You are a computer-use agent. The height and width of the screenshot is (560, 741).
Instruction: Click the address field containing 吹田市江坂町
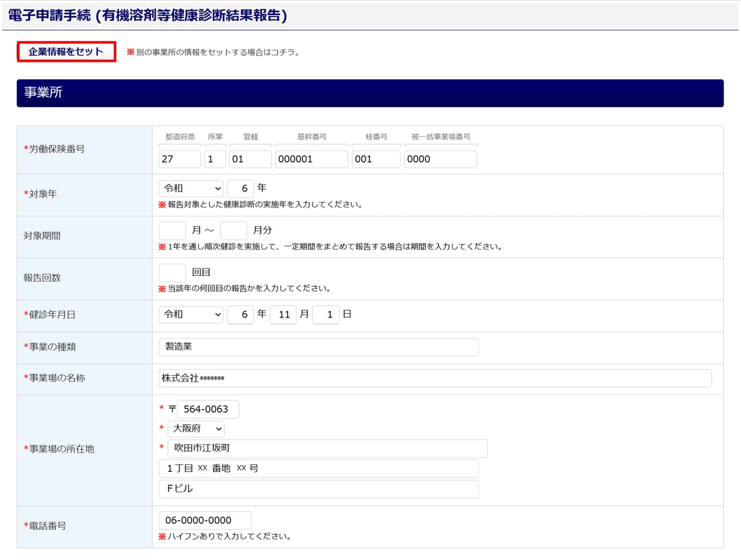click(328, 448)
